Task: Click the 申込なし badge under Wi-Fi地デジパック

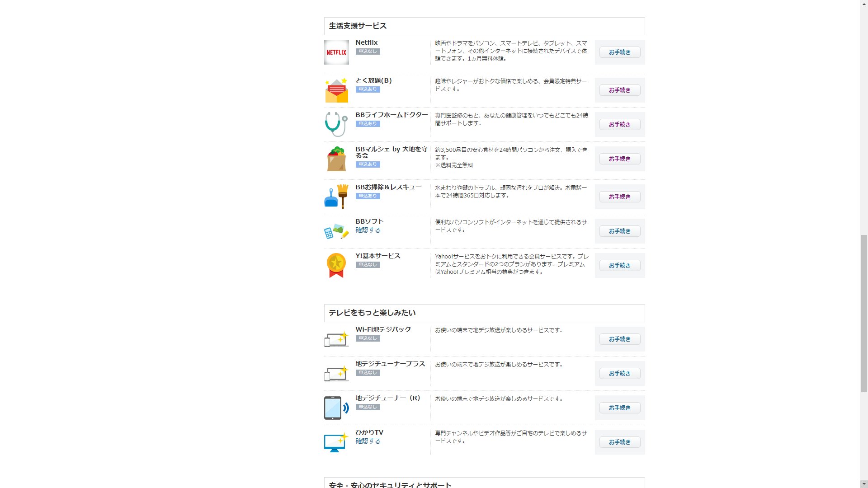Action: pyautogui.click(x=368, y=338)
